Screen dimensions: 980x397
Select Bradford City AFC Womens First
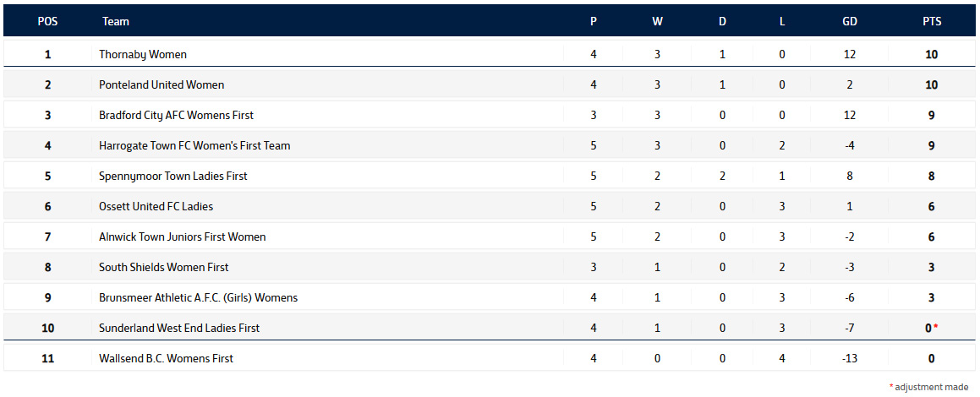pyautogui.click(x=176, y=115)
